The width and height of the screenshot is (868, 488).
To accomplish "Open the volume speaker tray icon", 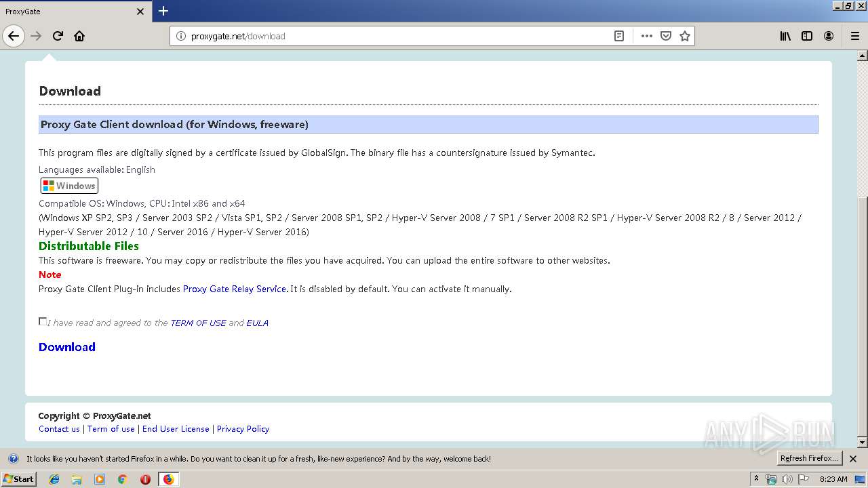I will (x=787, y=479).
